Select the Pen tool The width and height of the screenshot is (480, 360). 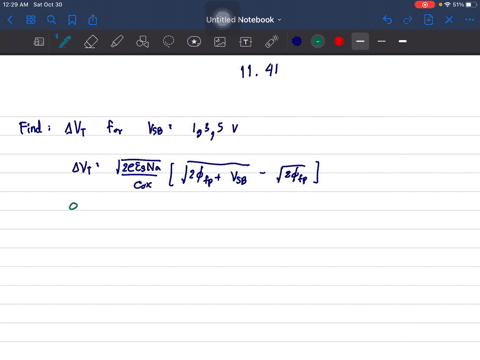65,42
